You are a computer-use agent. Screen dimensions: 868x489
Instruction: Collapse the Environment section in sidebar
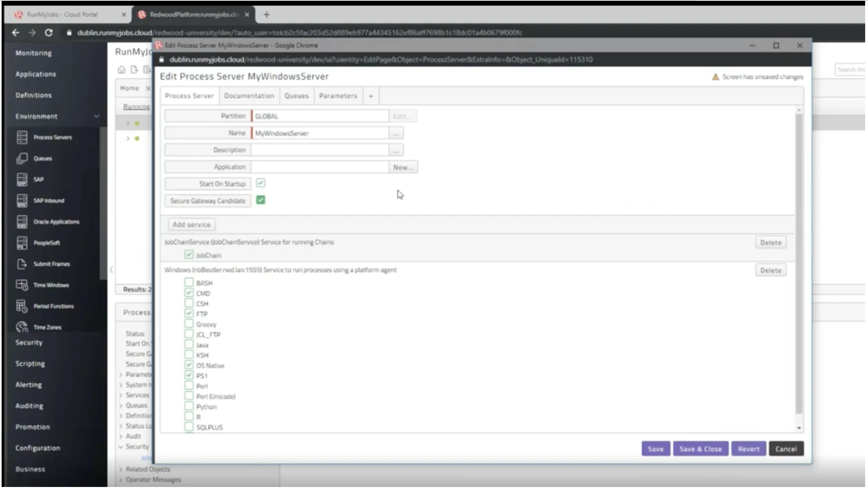[96, 116]
